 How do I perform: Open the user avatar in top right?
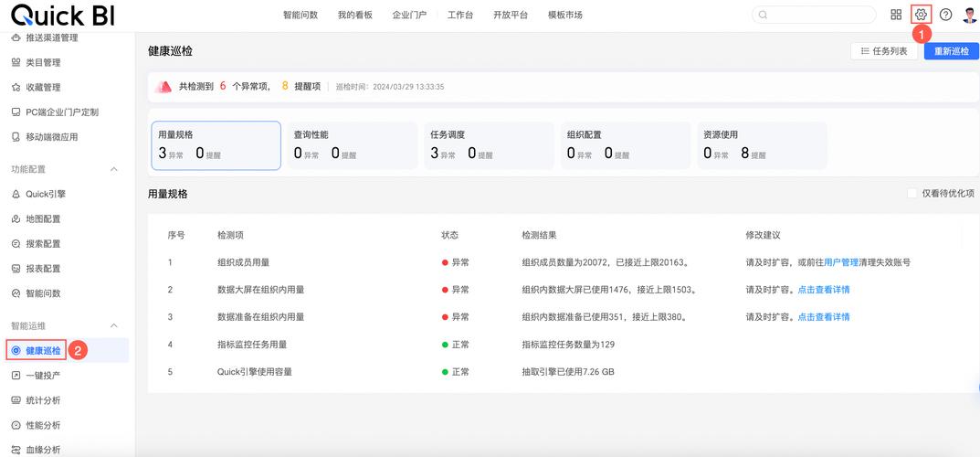970,15
